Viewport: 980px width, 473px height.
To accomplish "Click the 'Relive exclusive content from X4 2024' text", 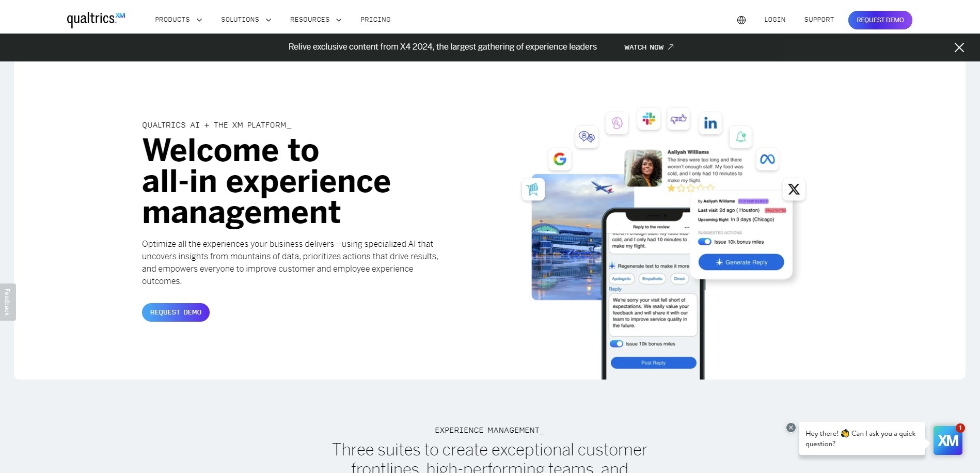I will tap(442, 47).
